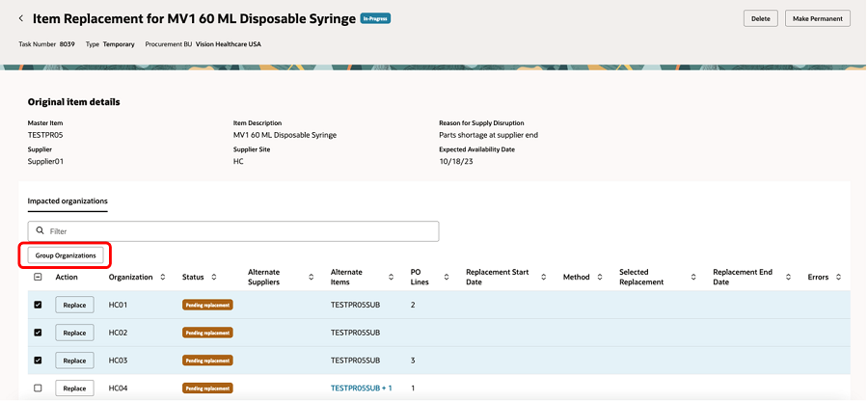The image size is (868, 401).
Task: Sort the Alternate Suppliers column
Action: tap(312, 278)
